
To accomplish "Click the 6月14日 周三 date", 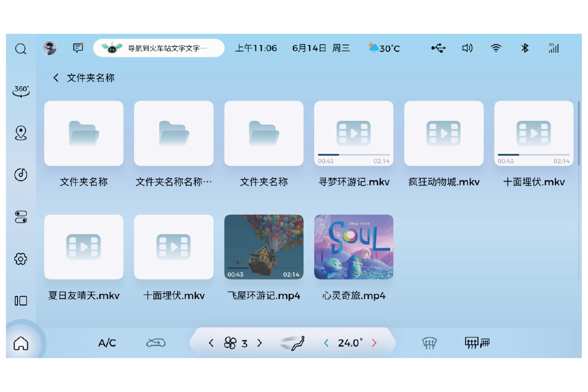I will click(x=321, y=48).
